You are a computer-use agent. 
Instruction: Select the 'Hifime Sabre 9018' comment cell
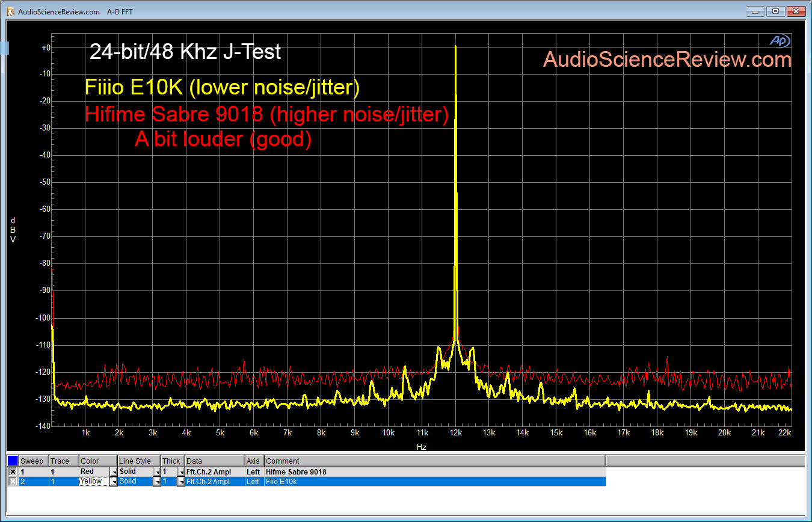435,472
